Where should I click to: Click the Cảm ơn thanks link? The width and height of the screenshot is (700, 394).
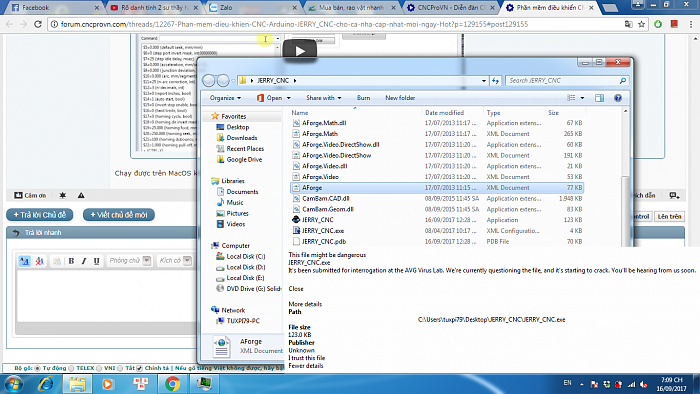(x=30, y=195)
